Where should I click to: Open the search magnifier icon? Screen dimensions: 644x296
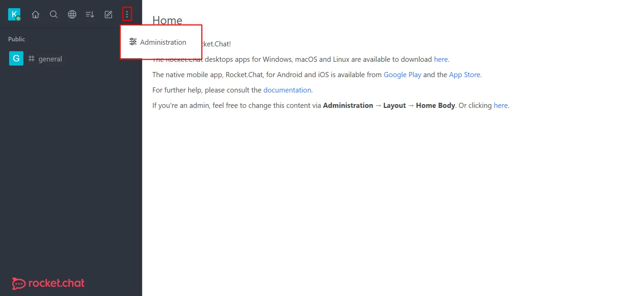click(x=54, y=14)
